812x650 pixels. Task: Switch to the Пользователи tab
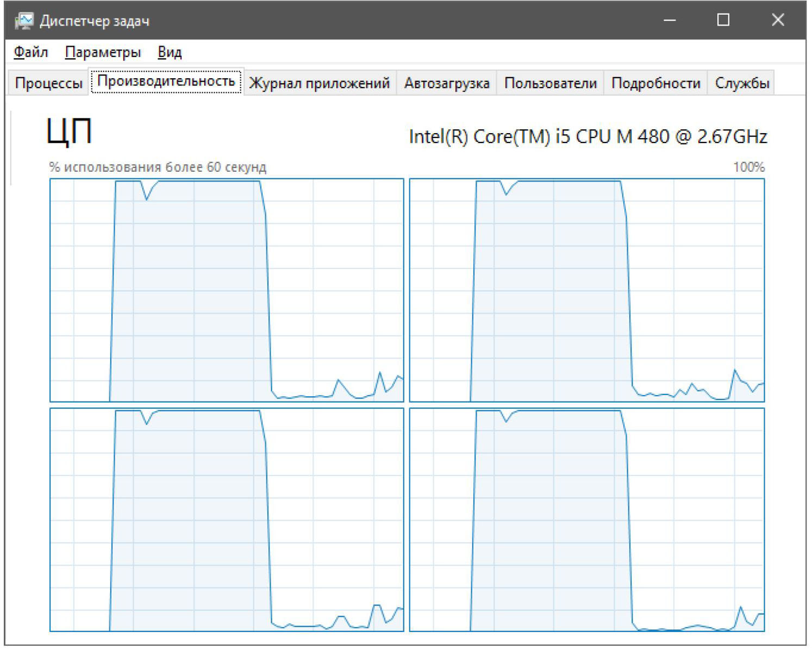point(551,83)
